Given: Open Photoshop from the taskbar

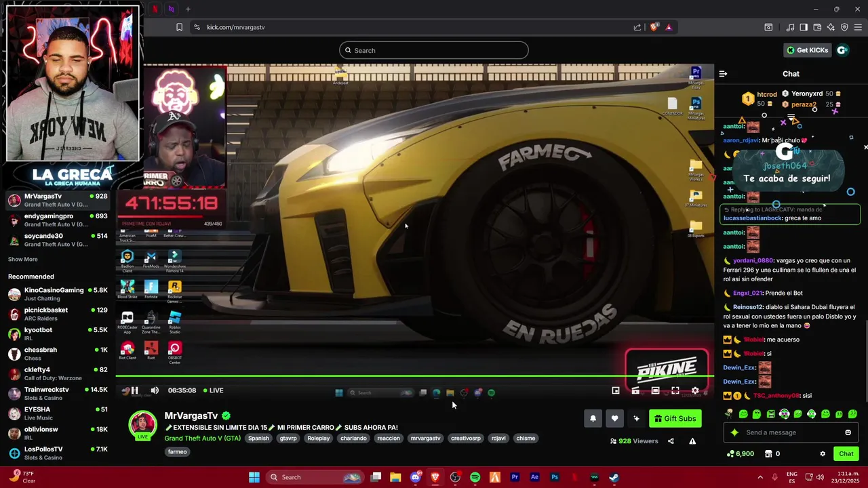Looking at the screenshot, I should pos(554,477).
